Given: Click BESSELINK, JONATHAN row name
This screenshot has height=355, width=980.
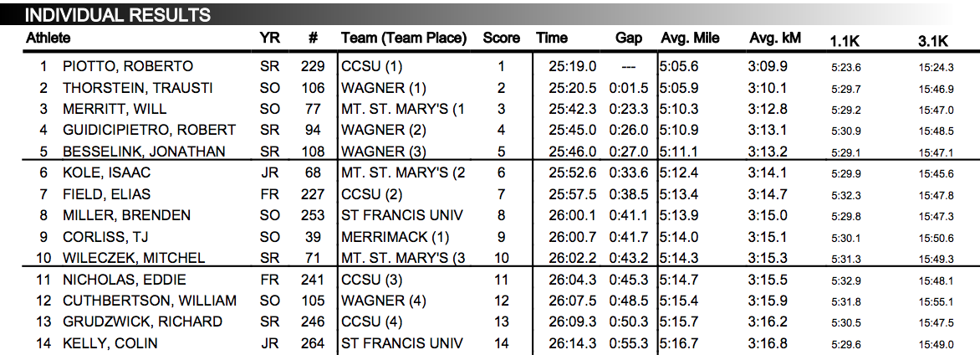Looking at the screenshot, I should pos(144,152).
